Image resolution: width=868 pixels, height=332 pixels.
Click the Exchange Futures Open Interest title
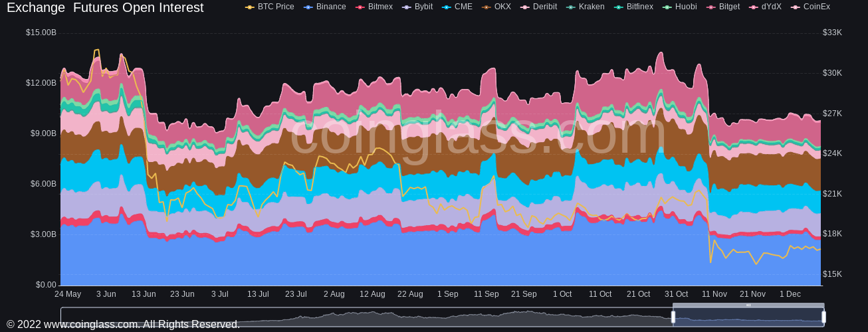(105, 8)
